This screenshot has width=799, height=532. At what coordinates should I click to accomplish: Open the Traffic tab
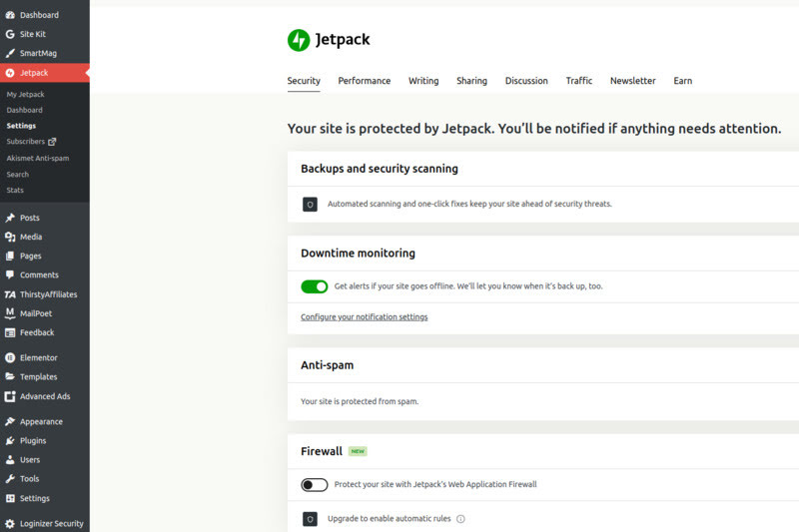tap(579, 81)
